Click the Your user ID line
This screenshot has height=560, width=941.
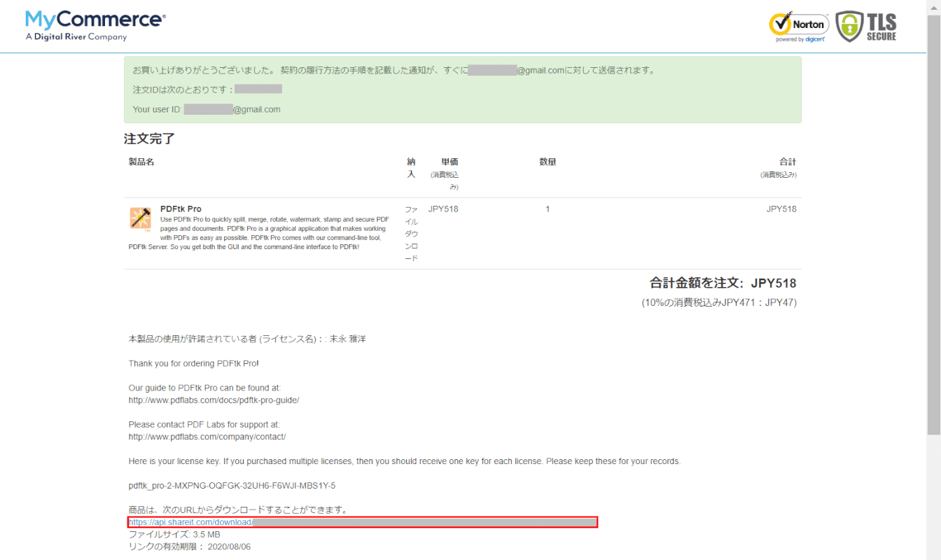tap(207, 109)
